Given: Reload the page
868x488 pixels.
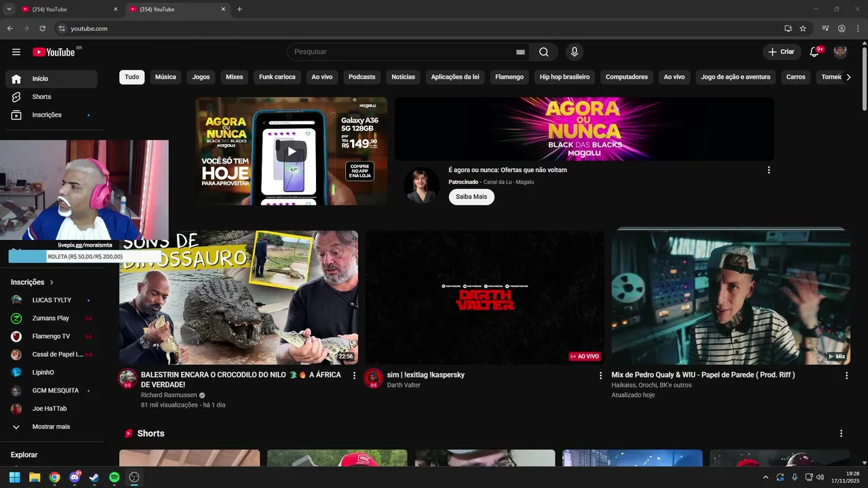Looking at the screenshot, I should point(42,28).
